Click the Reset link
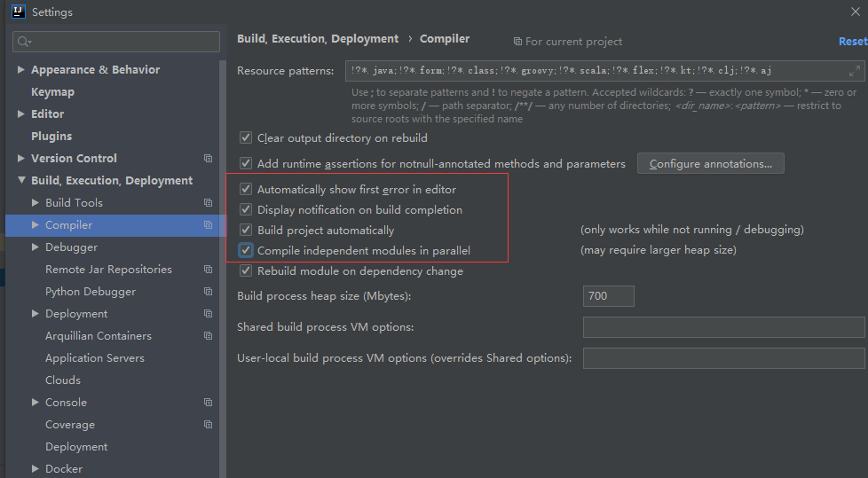 click(x=853, y=42)
